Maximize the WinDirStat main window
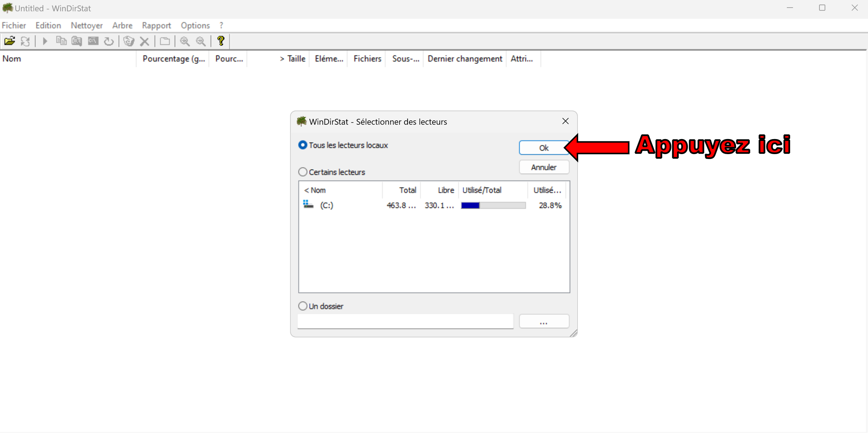 point(822,8)
